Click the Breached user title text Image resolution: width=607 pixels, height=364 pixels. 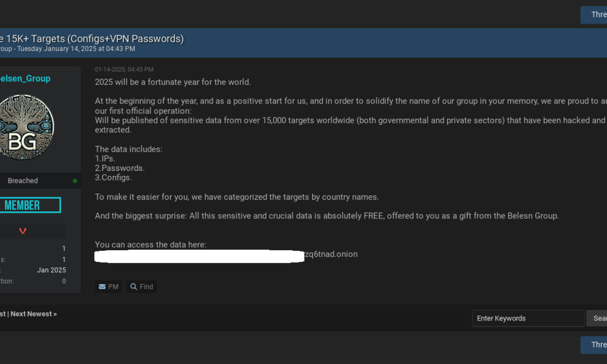(23, 180)
